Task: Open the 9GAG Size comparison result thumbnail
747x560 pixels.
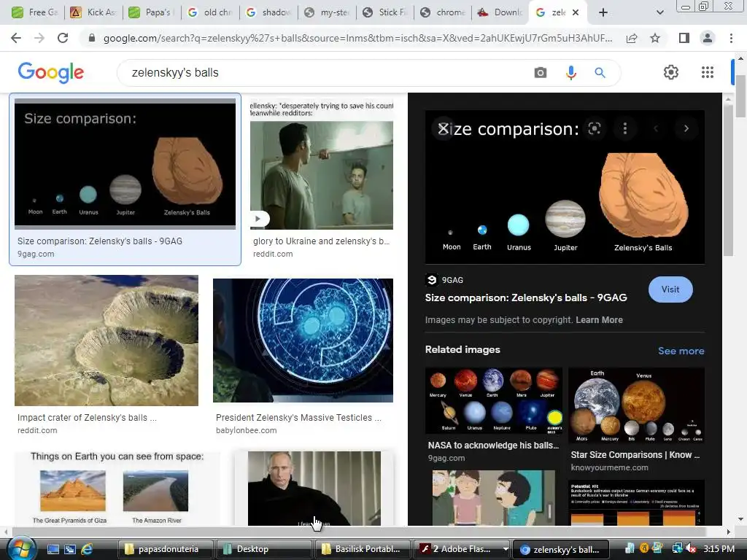Action: point(125,163)
